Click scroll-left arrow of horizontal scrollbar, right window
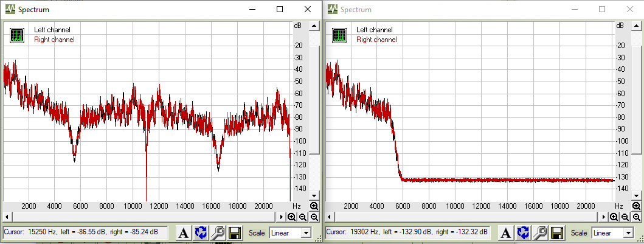644x244 pixels. tap(330, 217)
